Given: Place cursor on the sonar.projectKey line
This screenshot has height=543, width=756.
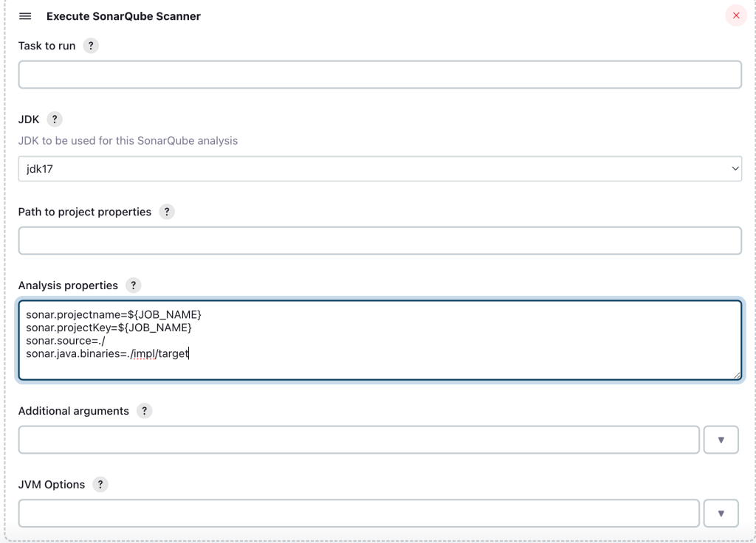Looking at the screenshot, I should (109, 328).
